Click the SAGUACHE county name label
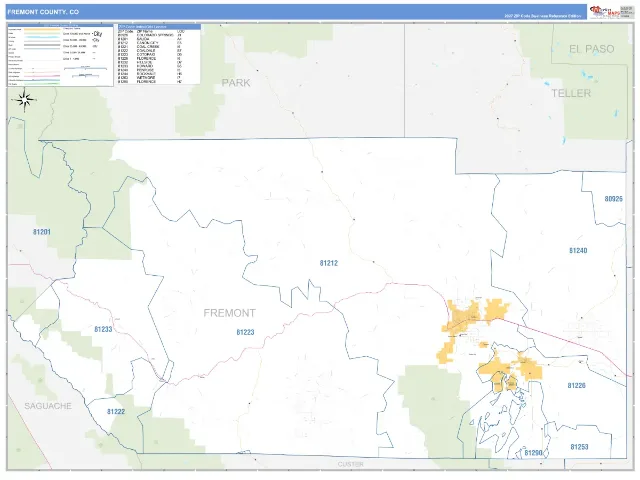The height and width of the screenshot is (480, 640). 48,406
